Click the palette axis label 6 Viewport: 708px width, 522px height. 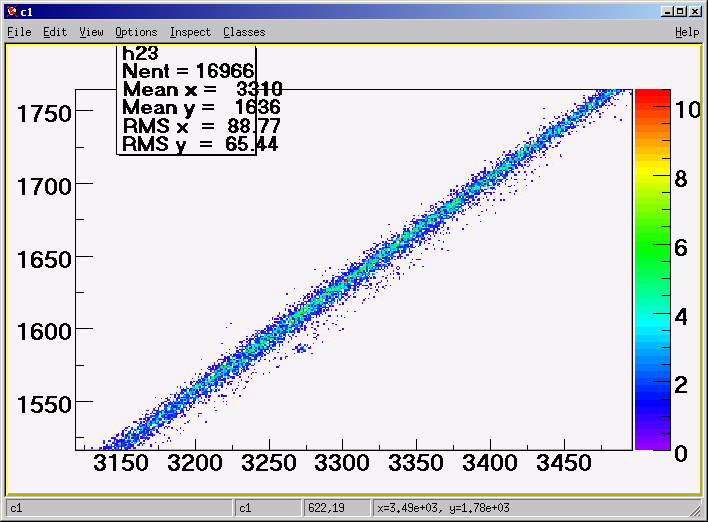(x=681, y=248)
